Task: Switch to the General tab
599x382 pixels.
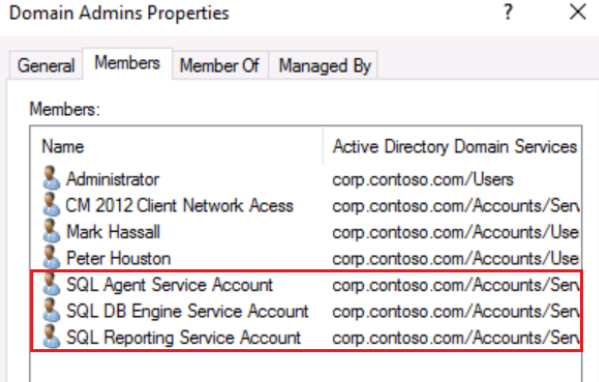Action: pyautogui.click(x=46, y=65)
